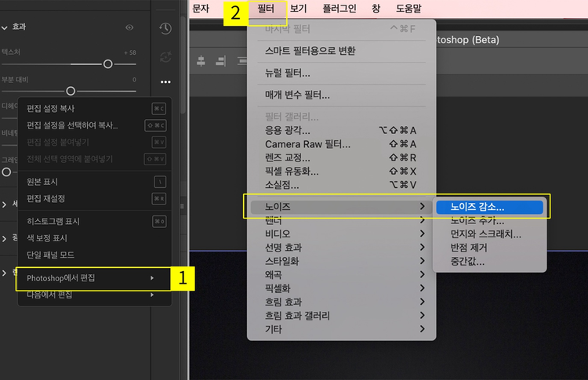
Task: Expand the 스타일화 submenu
Action: point(342,261)
